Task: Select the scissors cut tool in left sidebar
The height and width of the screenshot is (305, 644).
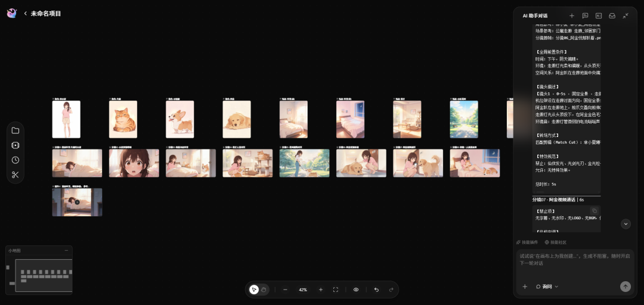Action: (15, 175)
